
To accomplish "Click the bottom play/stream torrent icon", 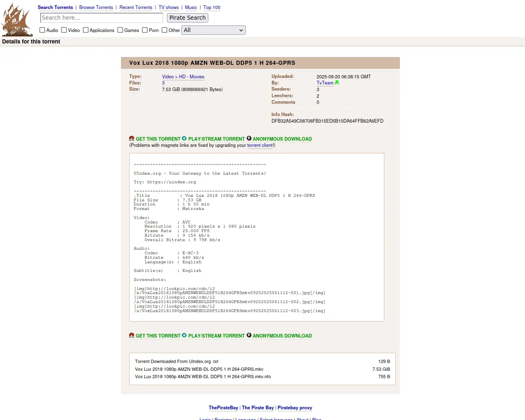I will click(184, 336).
